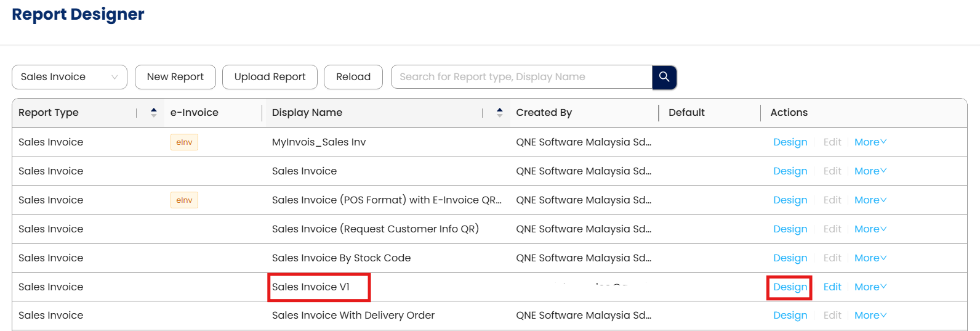Viewport: 980px width, 331px height.
Task: Click the New Report button
Action: [x=175, y=77]
